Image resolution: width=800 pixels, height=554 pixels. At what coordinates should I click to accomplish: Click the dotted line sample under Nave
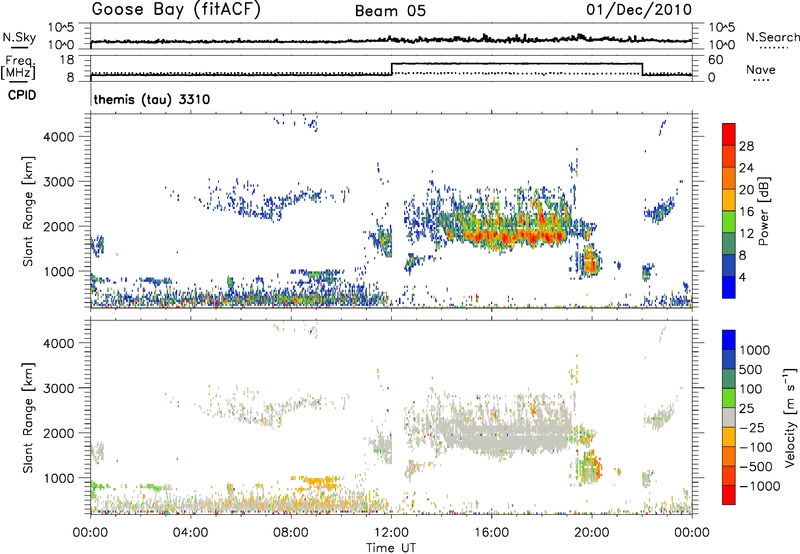761,81
